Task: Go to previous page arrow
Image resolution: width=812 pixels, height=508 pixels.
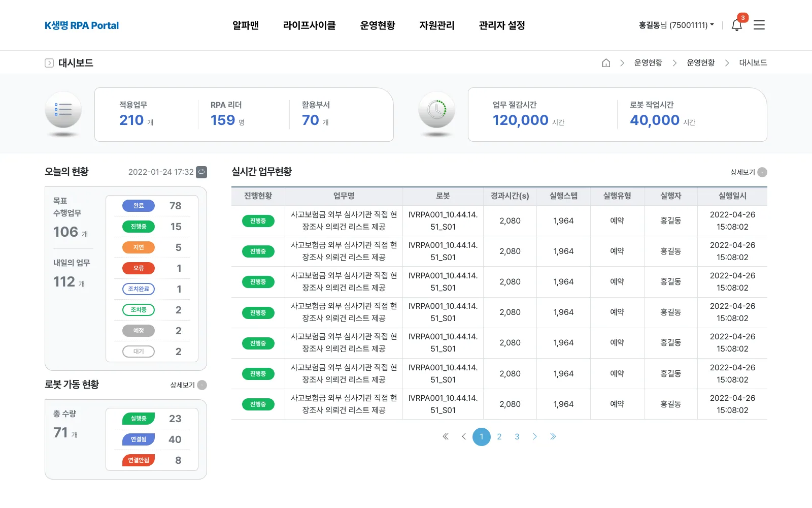Action: 463,436
